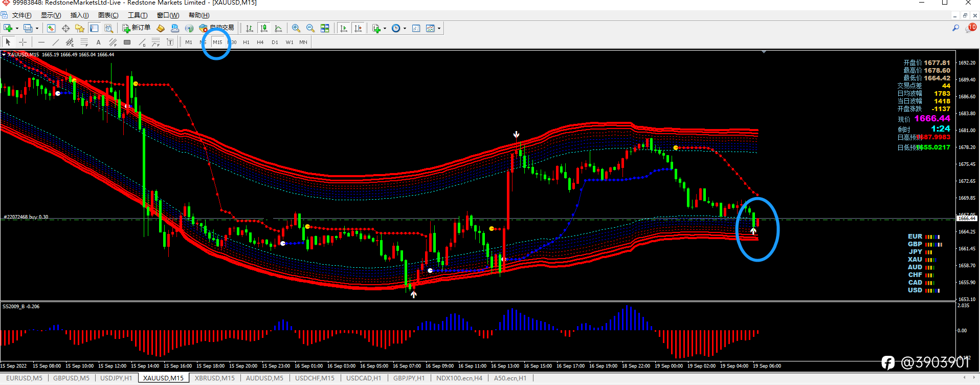Image resolution: width=980 pixels, height=385 pixels.
Task: Open the 图表(C) menu
Action: click(x=108, y=15)
